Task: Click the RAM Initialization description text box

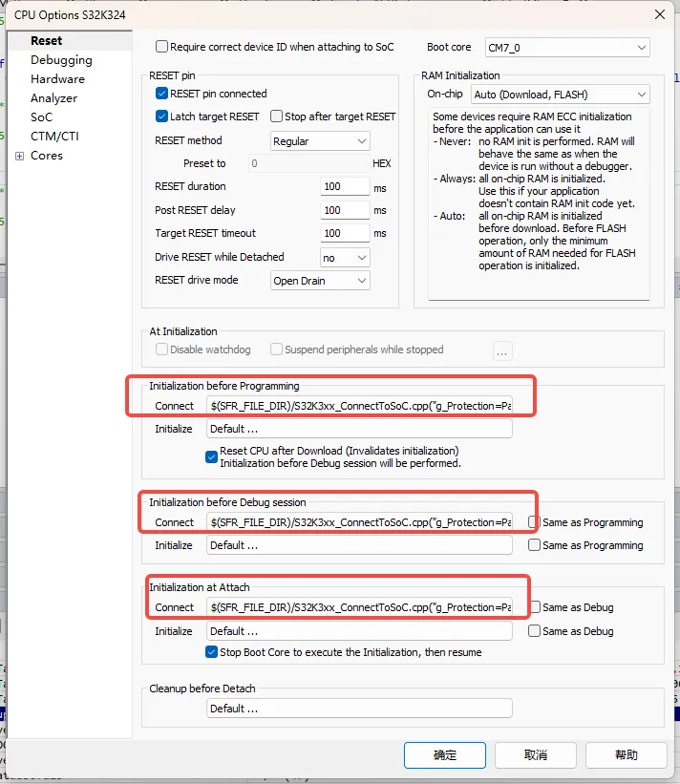Action: click(x=539, y=204)
